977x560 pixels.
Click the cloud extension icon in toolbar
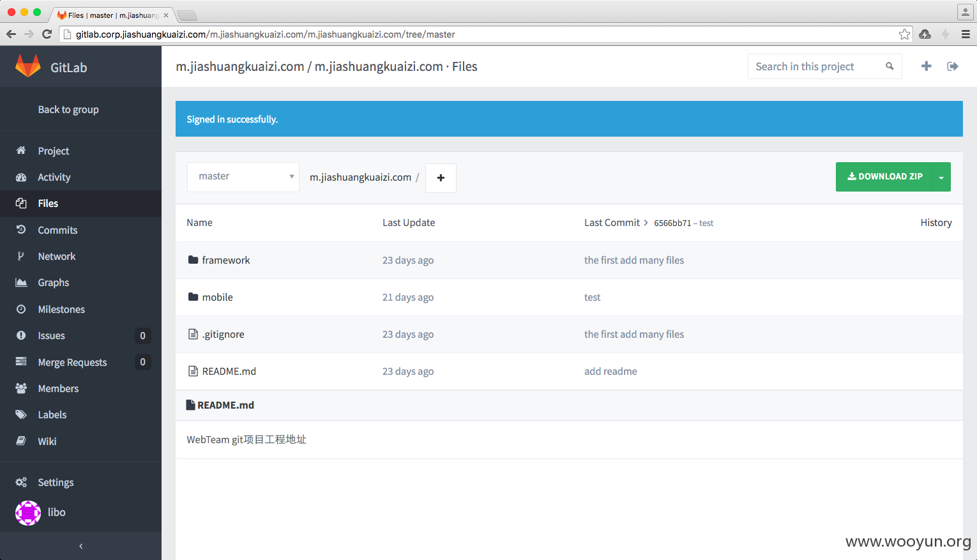coord(925,34)
